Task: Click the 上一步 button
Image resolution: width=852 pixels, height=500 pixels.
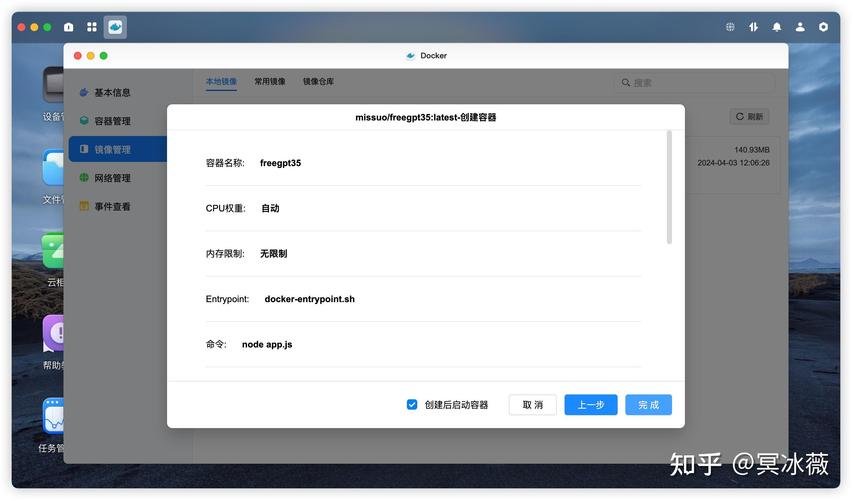Action: 591,405
